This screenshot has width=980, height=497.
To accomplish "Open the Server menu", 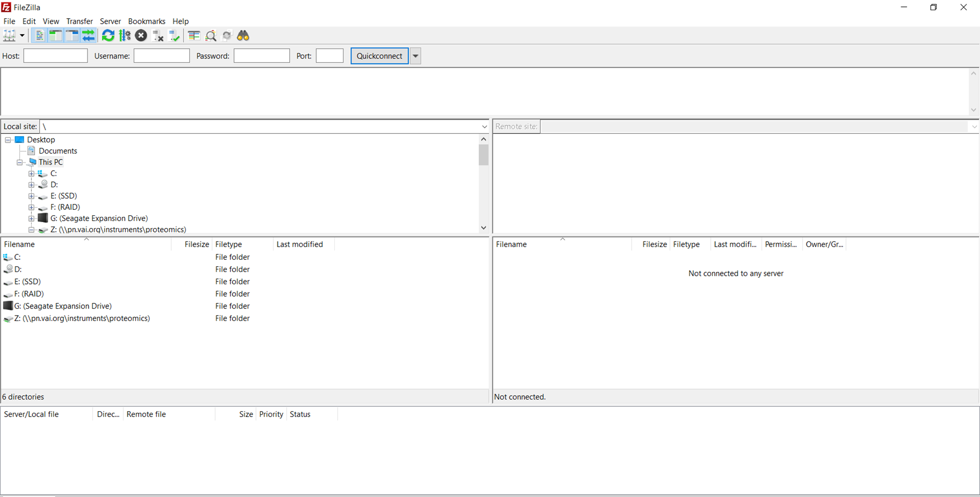I will [x=111, y=21].
